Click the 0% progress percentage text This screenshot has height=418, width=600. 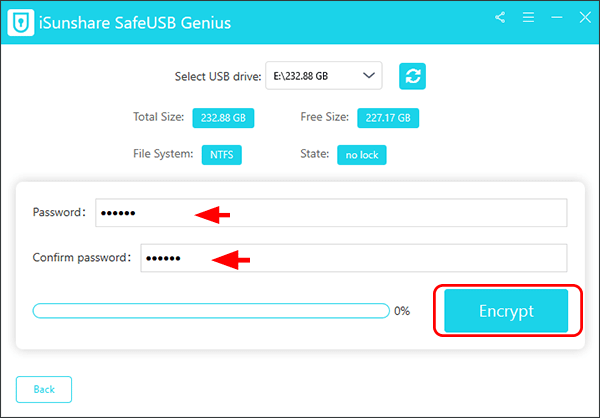point(402,311)
